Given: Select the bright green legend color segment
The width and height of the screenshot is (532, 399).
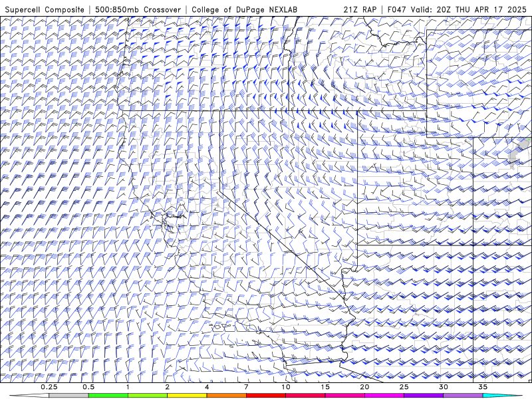Looking at the screenshot, I should click(108, 396).
